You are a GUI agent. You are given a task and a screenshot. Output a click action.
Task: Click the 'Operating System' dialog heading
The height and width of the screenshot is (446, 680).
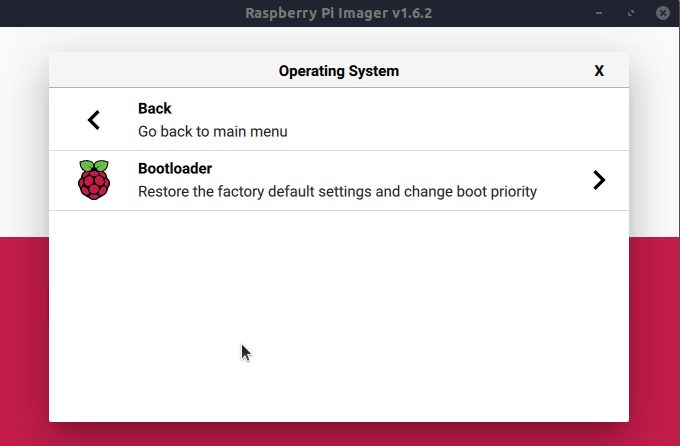[x=339, y=71]
